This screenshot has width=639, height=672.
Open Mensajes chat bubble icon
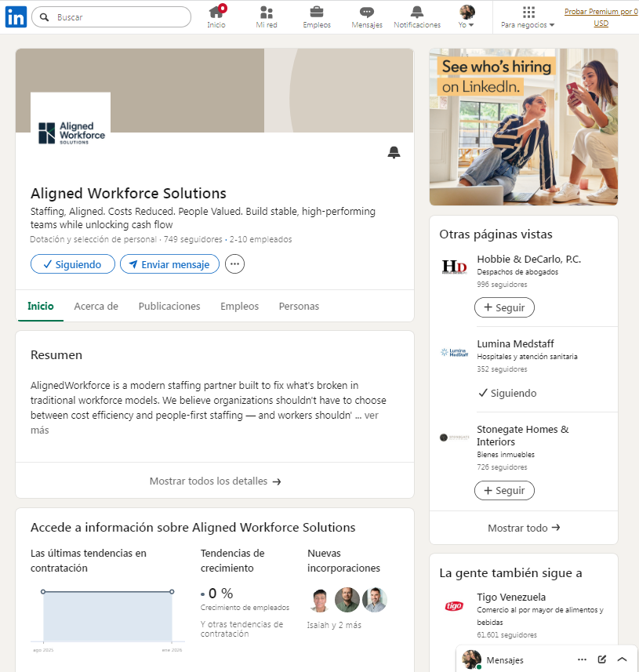point(367,16)
